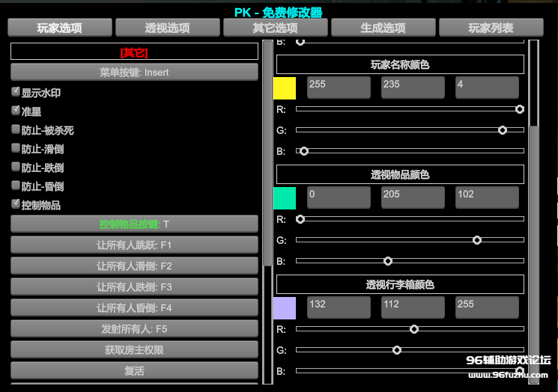Screen dimensions: 558x392
Task: Toggle the 显示水印 checkbox
Action: pos(16,92)
